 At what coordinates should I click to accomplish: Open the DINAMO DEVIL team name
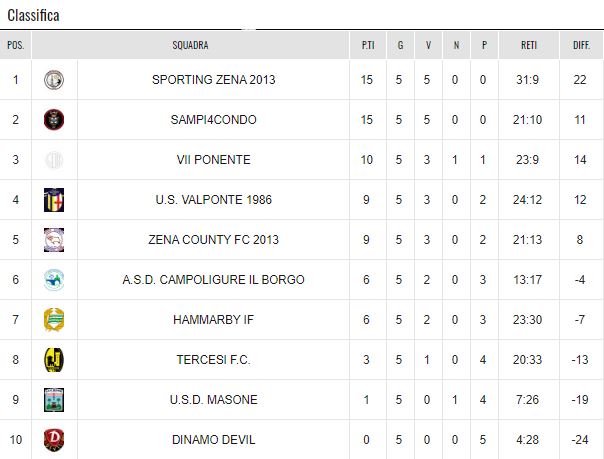[213, 440]
